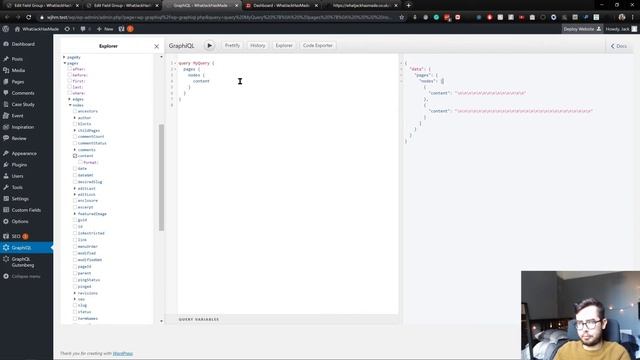Expand the 'childPages' field

[75, 131]
